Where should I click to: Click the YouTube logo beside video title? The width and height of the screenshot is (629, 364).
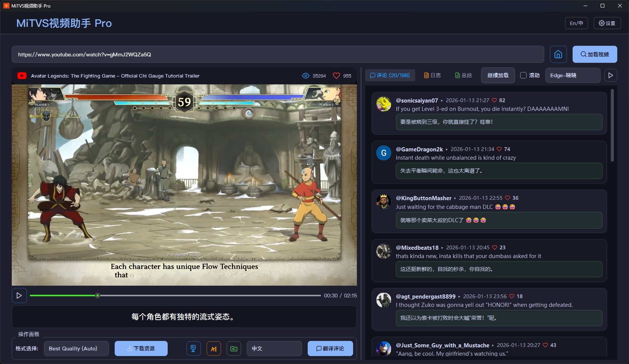22,76
